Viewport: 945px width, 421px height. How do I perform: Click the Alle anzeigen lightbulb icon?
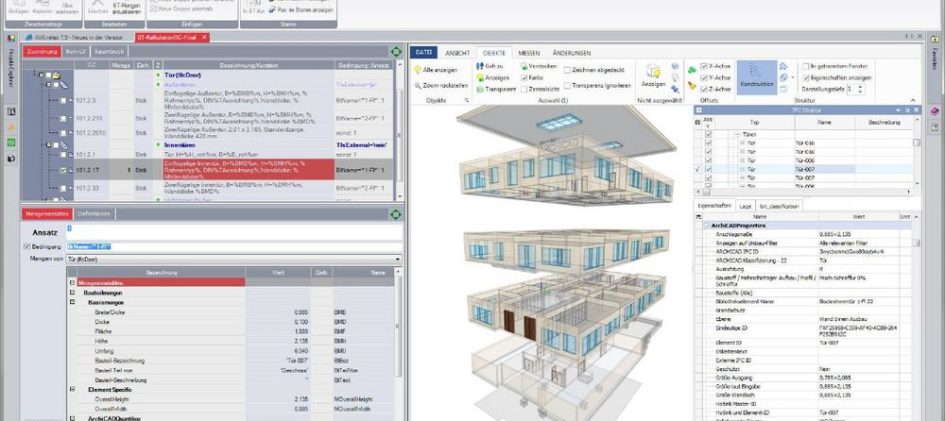[416, 71]
